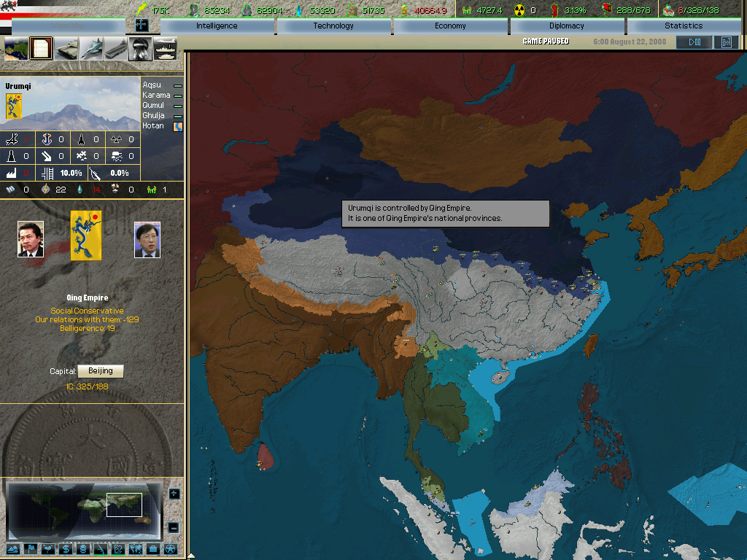The image size is (747, 560).
Task: Click the tank land units icon
Action: (x=66, y=49)
